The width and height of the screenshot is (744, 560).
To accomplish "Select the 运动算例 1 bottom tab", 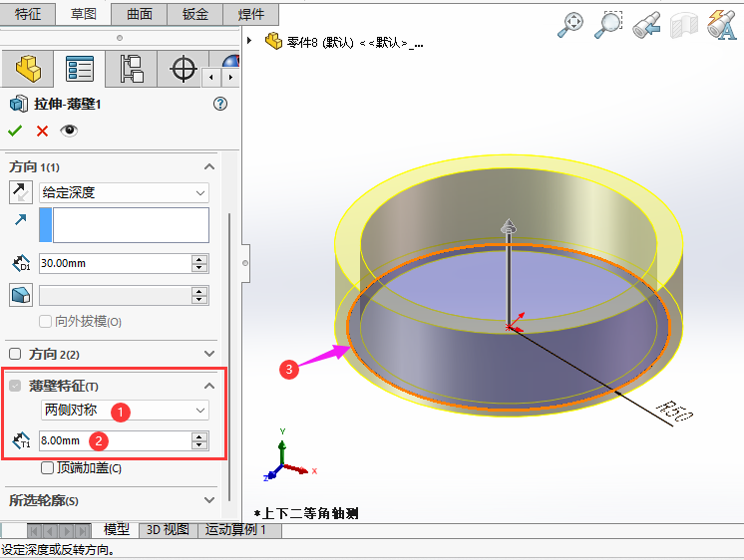I will (x=239, y=530).
